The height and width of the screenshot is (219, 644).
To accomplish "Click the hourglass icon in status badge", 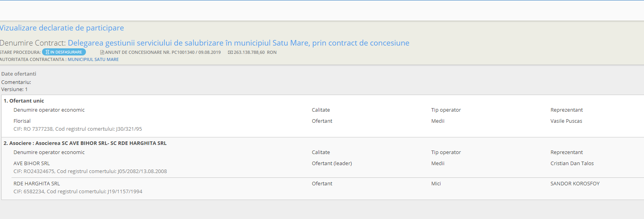I will tap(47, 52).
